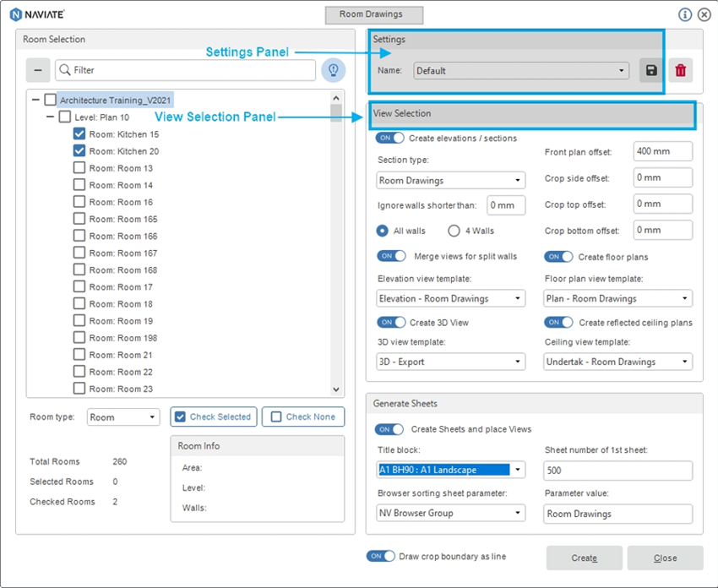Image resolution: width=718 pixels, height=588 pixels.
Task: Collapse the Level: Plan 10 node
Action: pos(50,117)
